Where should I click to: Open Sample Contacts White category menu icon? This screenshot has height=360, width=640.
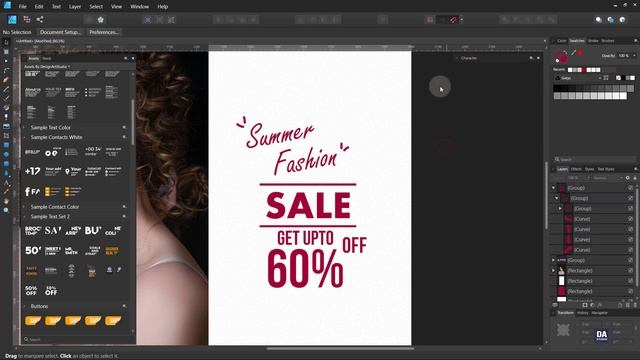pos(124,137)
